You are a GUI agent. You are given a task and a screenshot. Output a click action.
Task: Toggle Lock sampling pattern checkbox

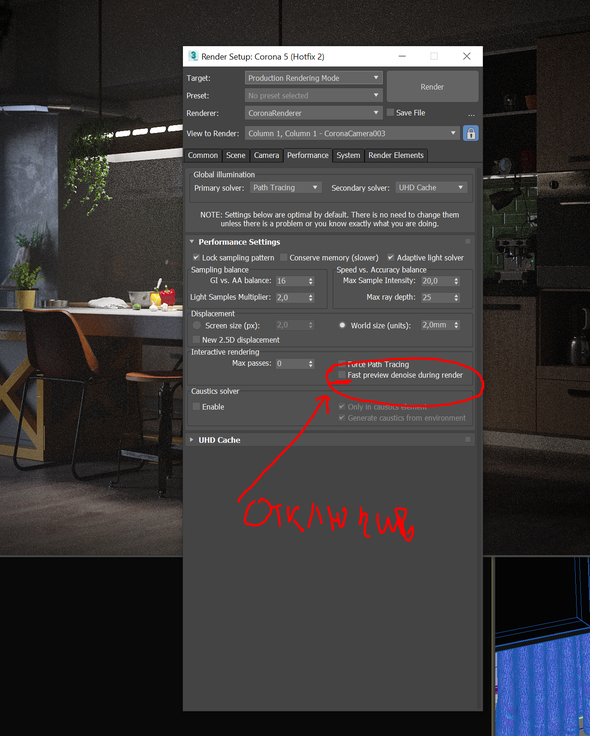click(x=196, y=257)
